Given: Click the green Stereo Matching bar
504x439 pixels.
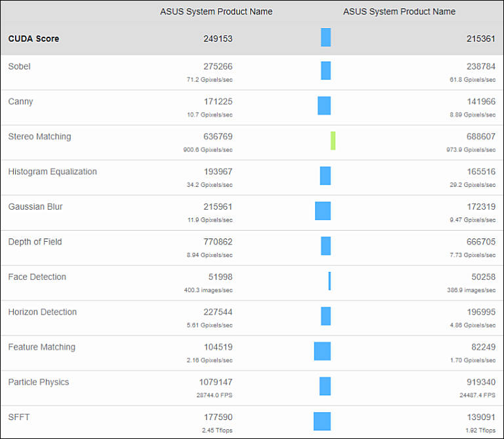Looking at the screenshot, I should pyautogui.click(x=333, y=140).
